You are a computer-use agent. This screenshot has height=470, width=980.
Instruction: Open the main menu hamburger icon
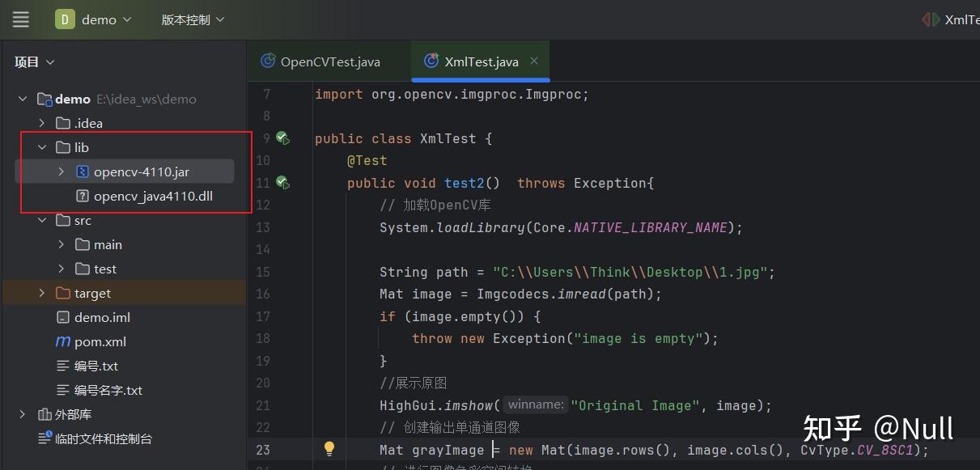point(20,19)
